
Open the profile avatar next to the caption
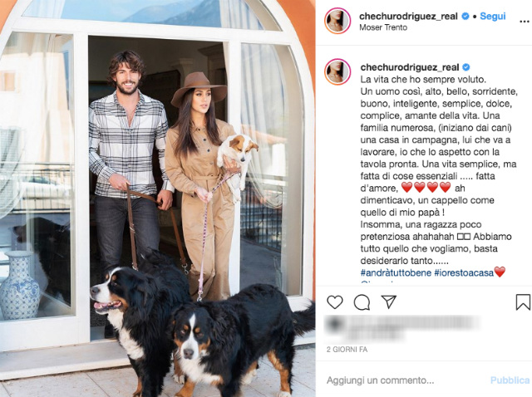tap(337, 71)
